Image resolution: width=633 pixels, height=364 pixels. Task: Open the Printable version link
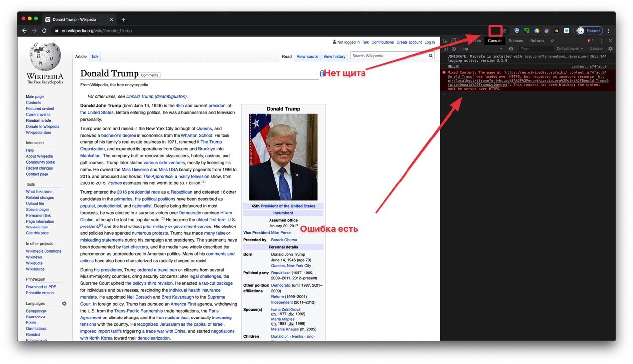[40, 293]
